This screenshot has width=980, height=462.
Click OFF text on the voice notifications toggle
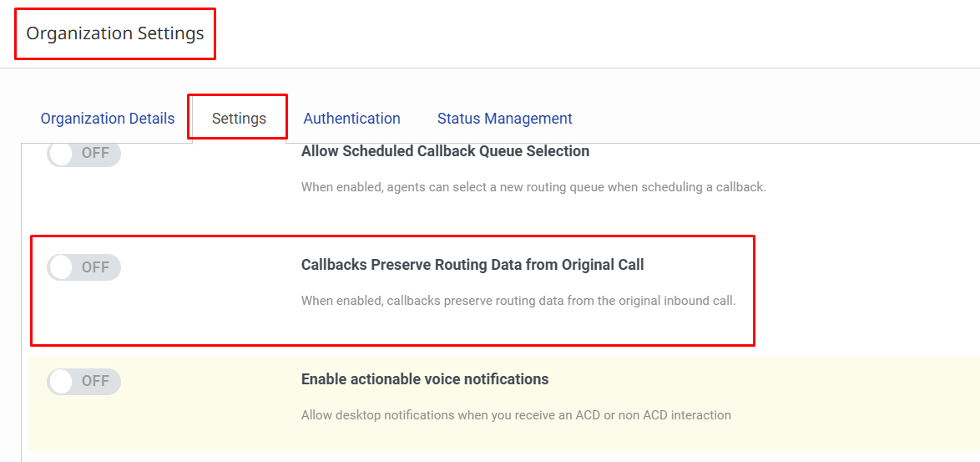coord(95,381)
